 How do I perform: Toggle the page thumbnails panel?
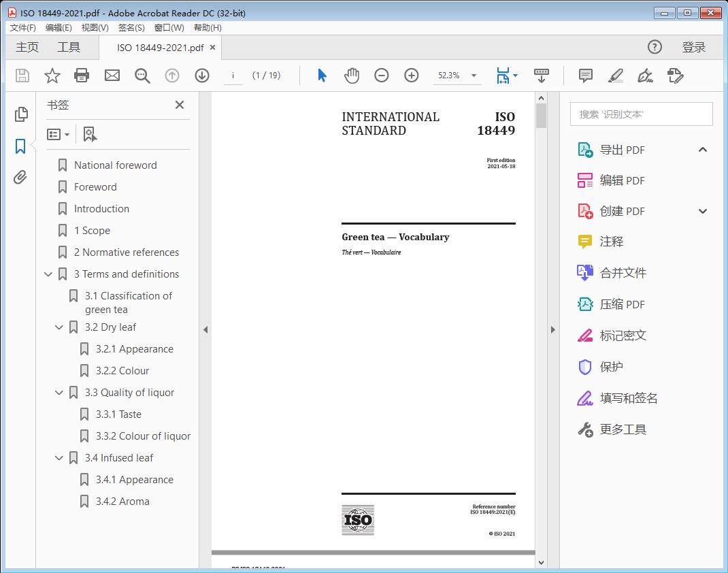[21, 114]
